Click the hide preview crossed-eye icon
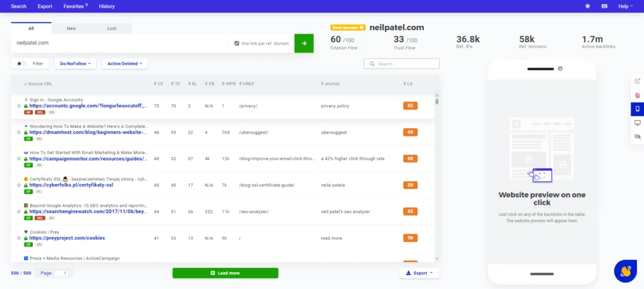 [637, 136]
